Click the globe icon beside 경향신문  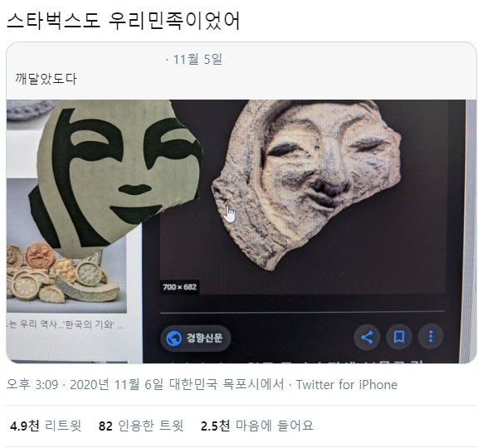[173, 338]
